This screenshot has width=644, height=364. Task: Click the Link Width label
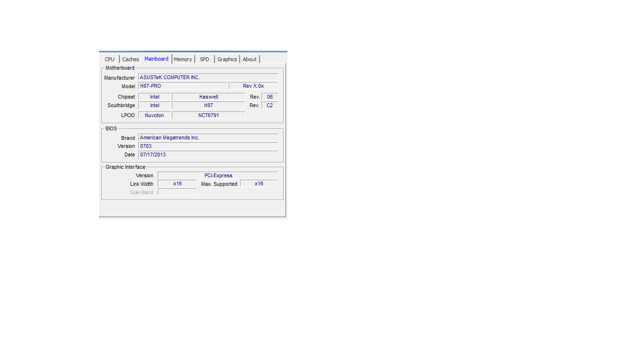142,184
